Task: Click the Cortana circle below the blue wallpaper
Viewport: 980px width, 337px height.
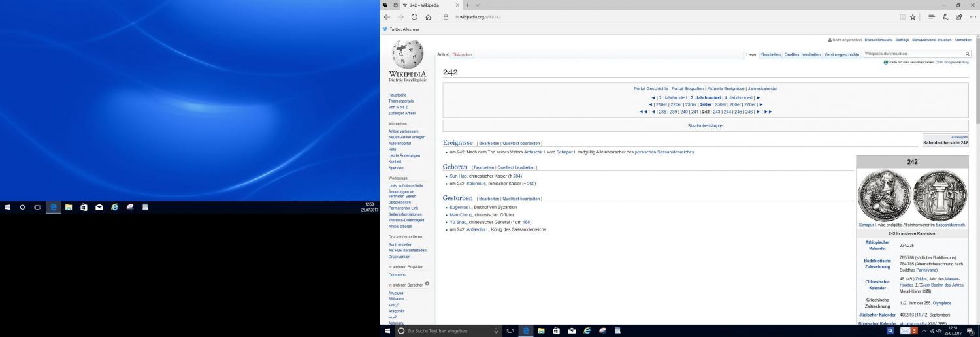Action: [x=22, y=207]
